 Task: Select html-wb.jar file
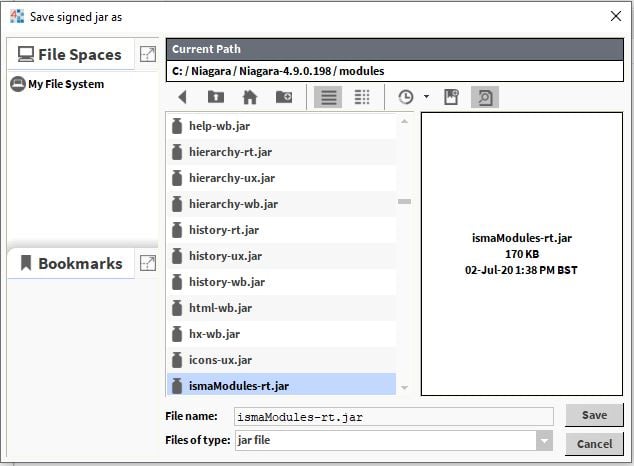(281, 308)
